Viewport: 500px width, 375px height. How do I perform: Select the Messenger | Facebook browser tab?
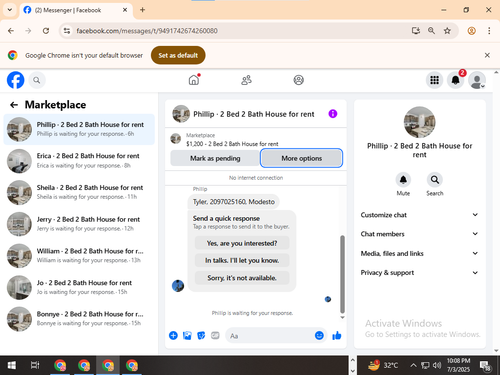[76, 10]
